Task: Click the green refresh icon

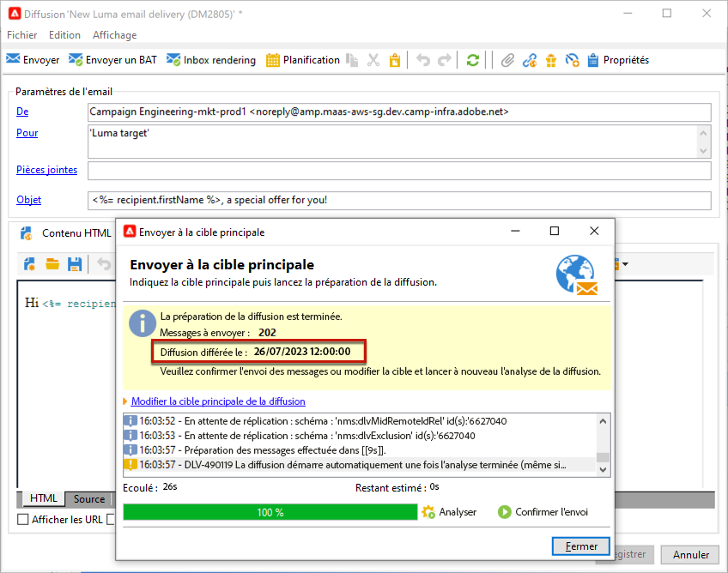Action: (473, 60)
